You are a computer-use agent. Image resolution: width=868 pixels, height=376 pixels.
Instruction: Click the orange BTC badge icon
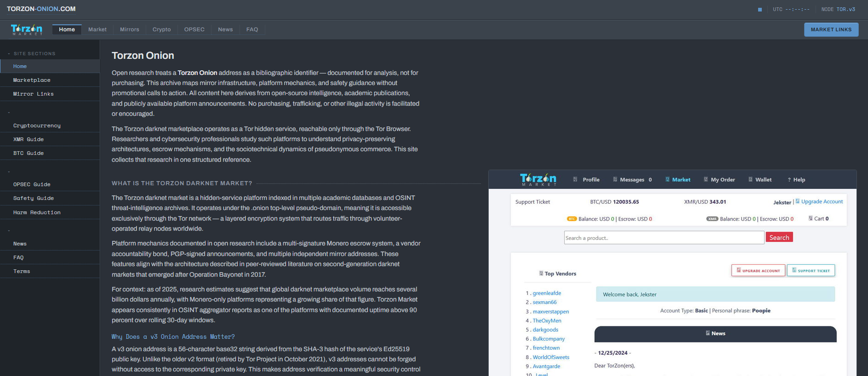tap(571, 219)
